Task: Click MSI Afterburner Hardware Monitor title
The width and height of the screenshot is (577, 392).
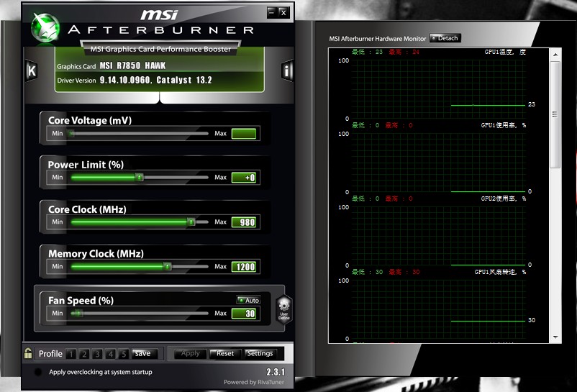Action: [x=378, y=39]
